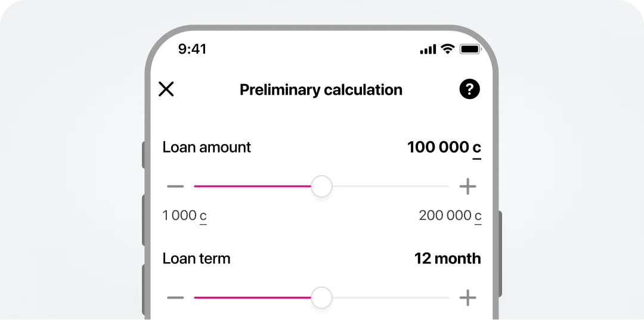Tap the 9:41 clock in status bar

[192, 49]
